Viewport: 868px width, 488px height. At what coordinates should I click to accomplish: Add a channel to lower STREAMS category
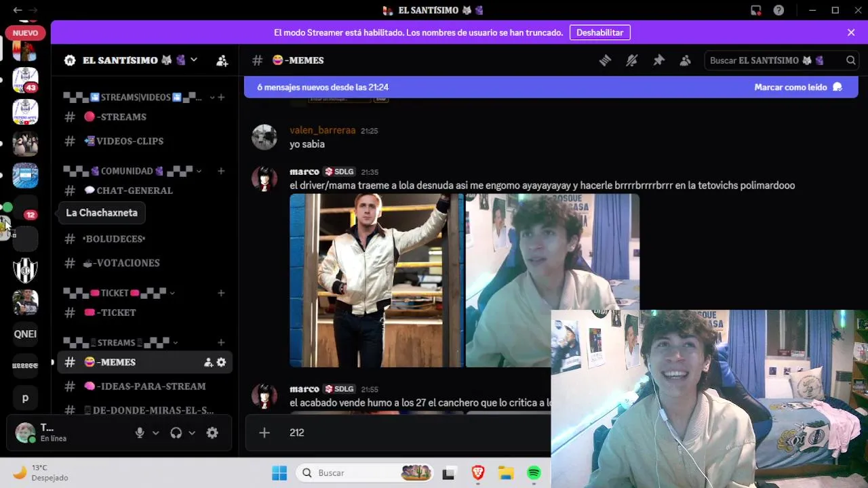coord(221,342)
